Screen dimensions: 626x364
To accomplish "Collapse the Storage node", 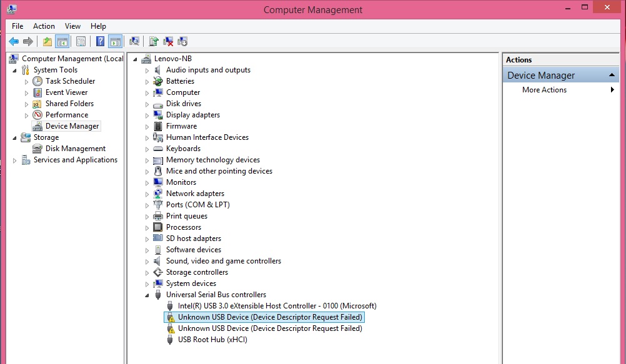I will 15,138.
